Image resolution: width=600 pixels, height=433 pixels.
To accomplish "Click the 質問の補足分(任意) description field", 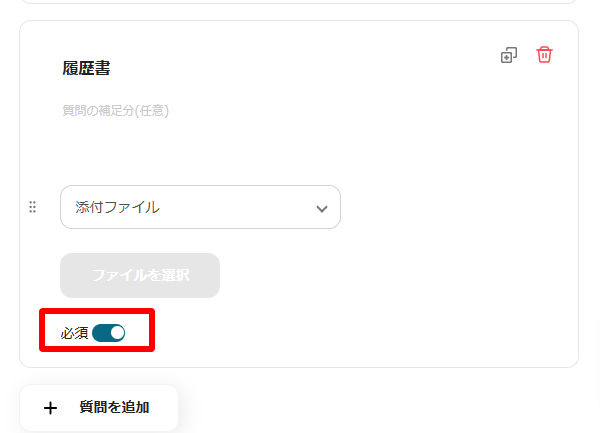I will pos(116,111).
